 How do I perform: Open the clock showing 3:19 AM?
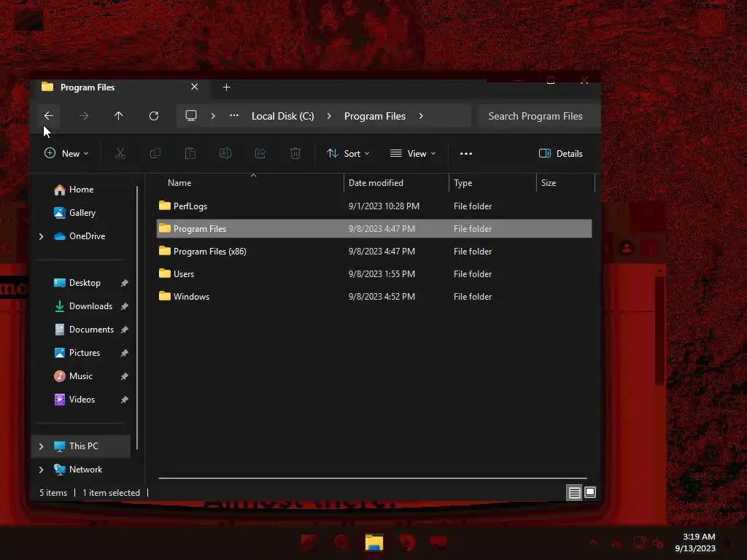point(695,542)
